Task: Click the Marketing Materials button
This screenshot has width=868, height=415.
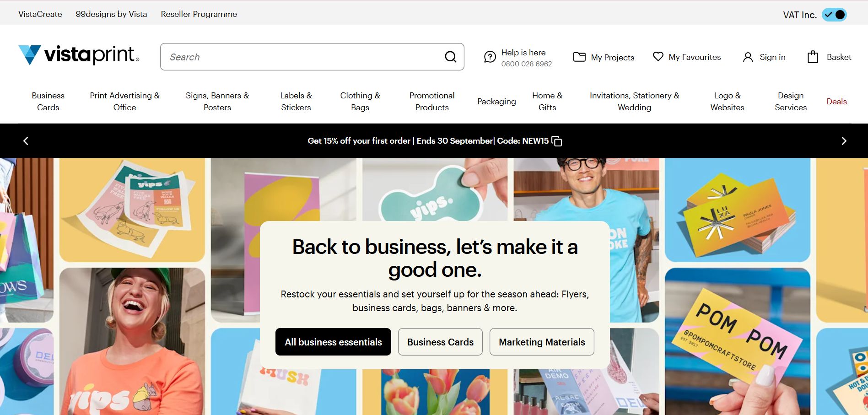Action: click(x=542, y=342)
